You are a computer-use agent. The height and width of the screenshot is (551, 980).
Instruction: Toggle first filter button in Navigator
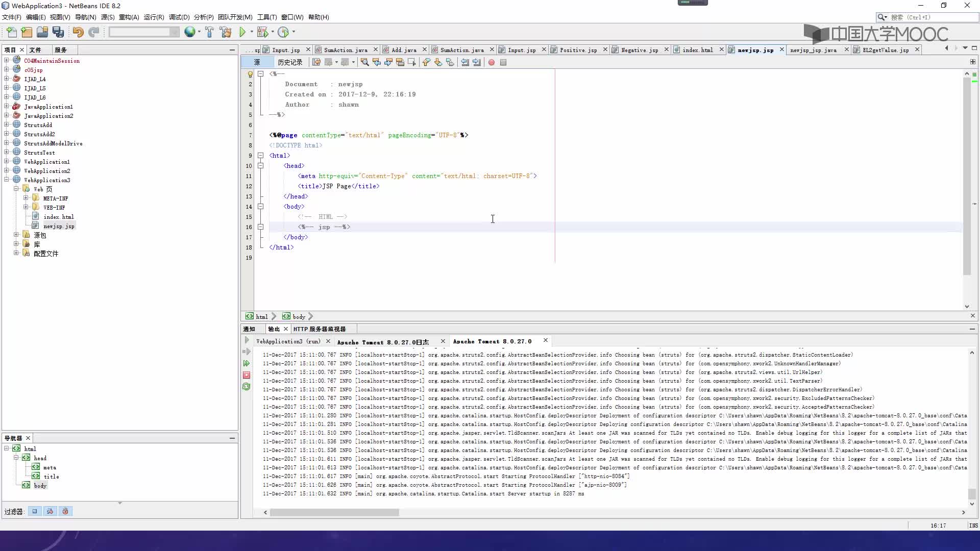click(x=35, y=511)
